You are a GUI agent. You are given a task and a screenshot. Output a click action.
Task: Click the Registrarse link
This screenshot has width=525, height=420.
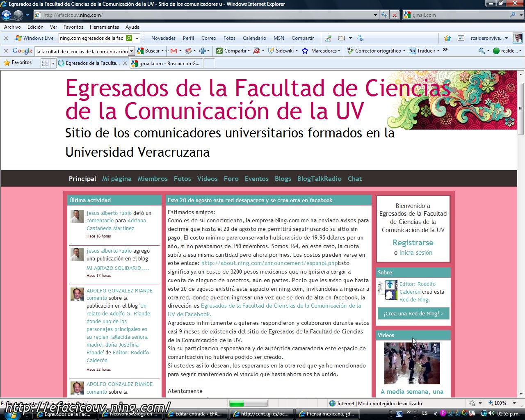(413, 242)
